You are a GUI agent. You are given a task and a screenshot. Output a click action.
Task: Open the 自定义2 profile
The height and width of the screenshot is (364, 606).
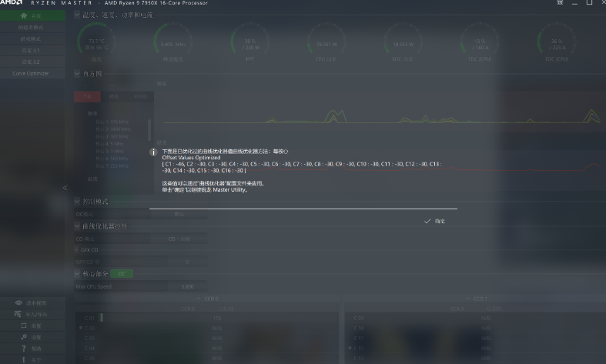point(32,62)
